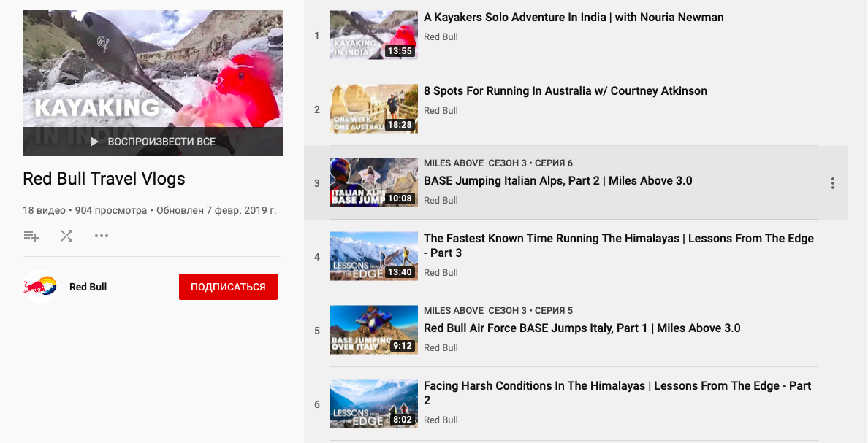Click the playlist stats text 18 видео • 904 просмотра
The image size is (868, 443).
click(85, 210)
